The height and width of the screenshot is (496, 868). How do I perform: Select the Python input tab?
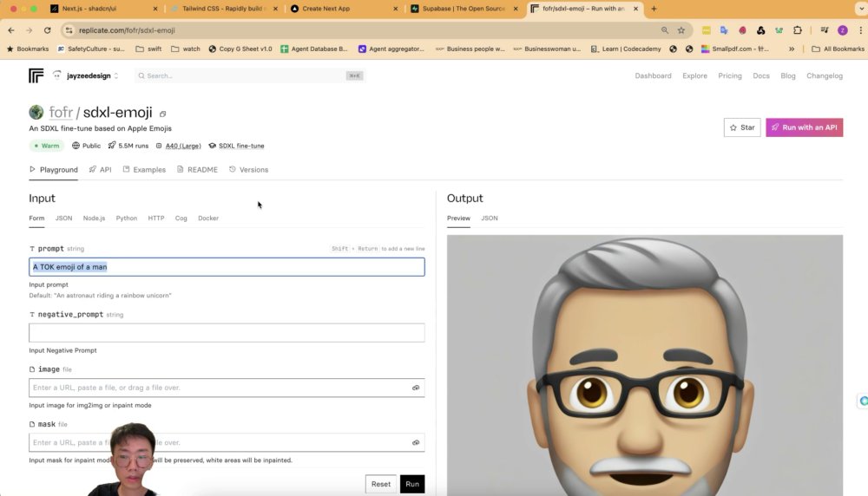click(126, 218)
